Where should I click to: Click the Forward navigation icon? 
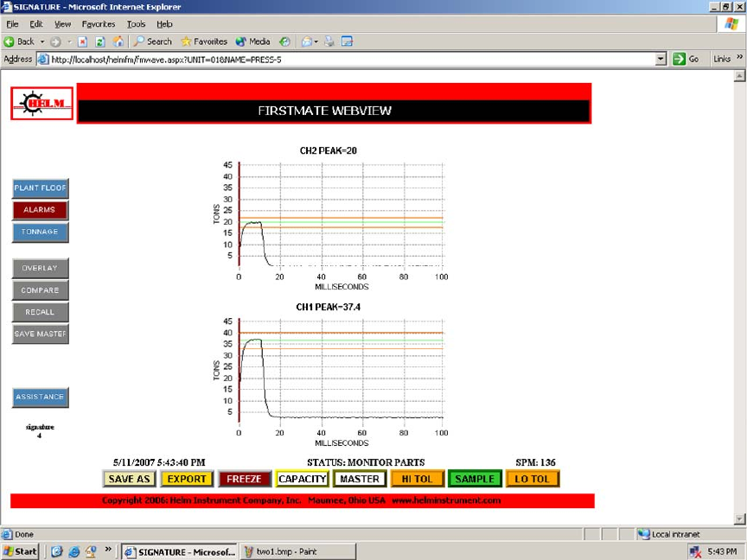55,41
